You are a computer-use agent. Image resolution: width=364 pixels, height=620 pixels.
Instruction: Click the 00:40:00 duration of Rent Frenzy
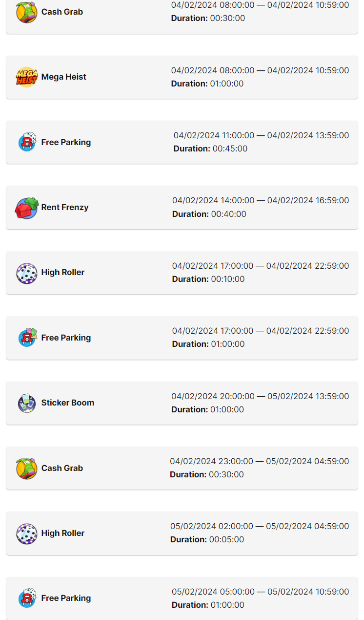pyautogui.click(x=229, y=214)
